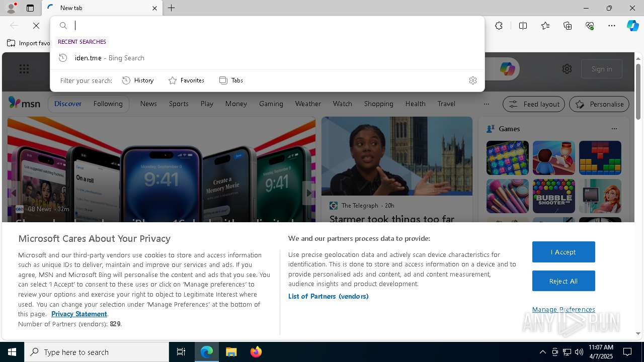Open the Watch category
Image resolution: width=644 pixels, height=362 pixels.
(x=343, y=104)
